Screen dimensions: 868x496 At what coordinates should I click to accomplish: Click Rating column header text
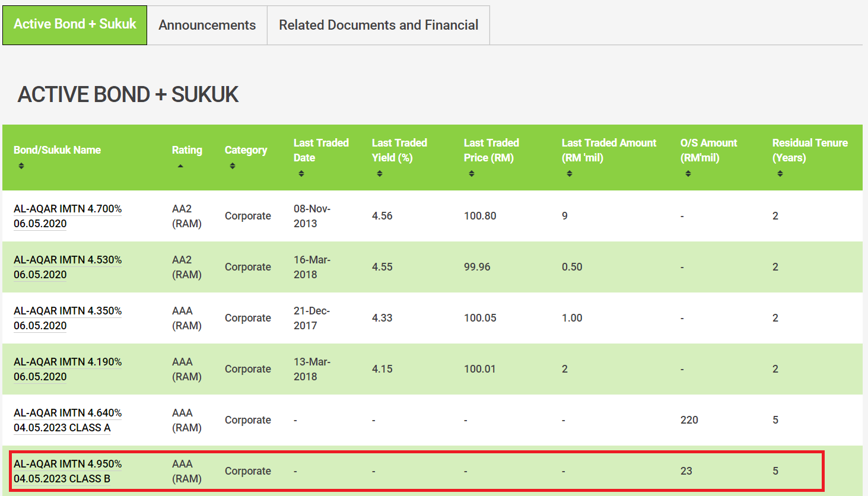187,150
